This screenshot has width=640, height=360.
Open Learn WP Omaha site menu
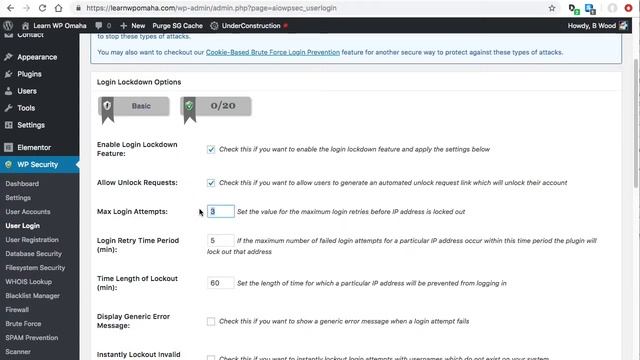pos(60,26)
